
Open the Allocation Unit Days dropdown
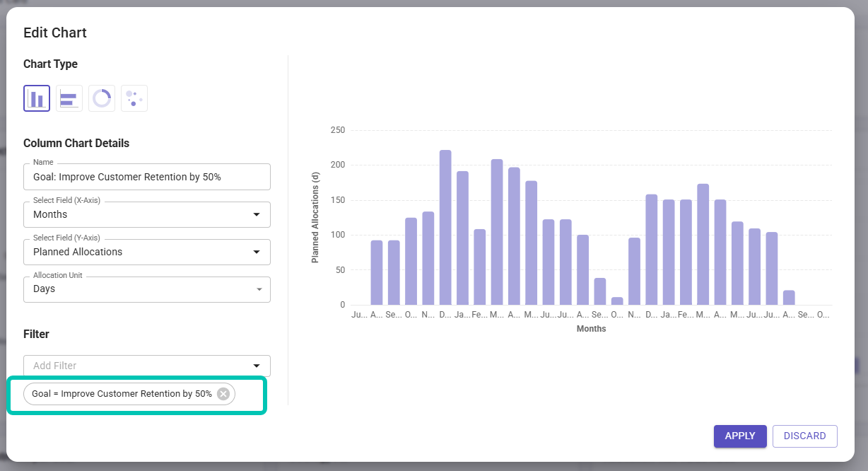point(147,289)
